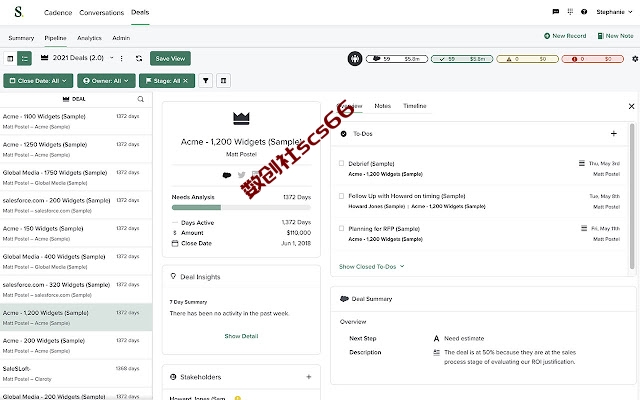Click the white pipeline total pill

pyautogui.click(x=397, y=59)
